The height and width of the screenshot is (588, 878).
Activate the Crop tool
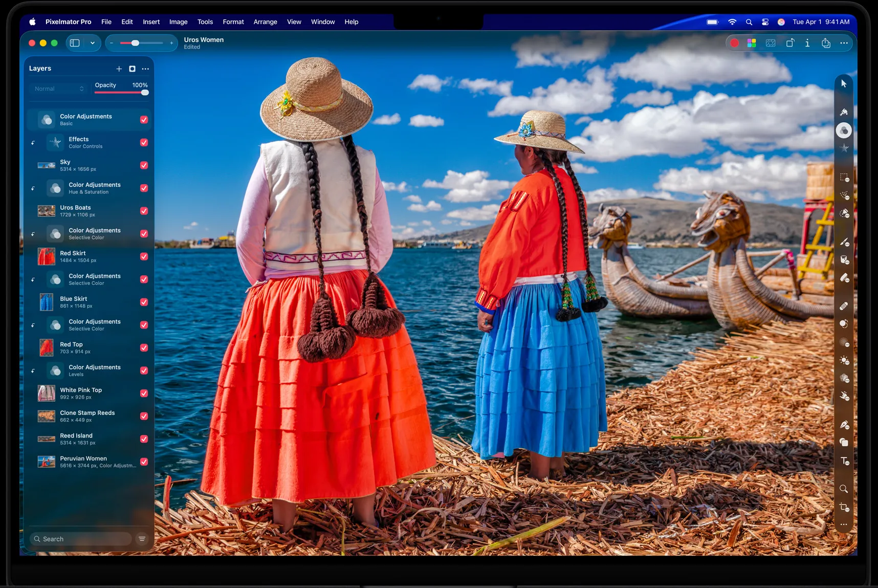tap(844, 507)
